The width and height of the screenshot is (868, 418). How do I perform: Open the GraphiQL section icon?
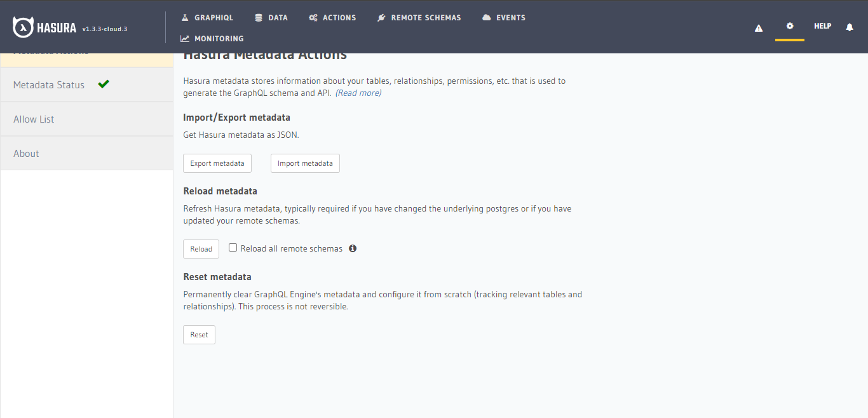pyautogui.click(x=184, y=17)
